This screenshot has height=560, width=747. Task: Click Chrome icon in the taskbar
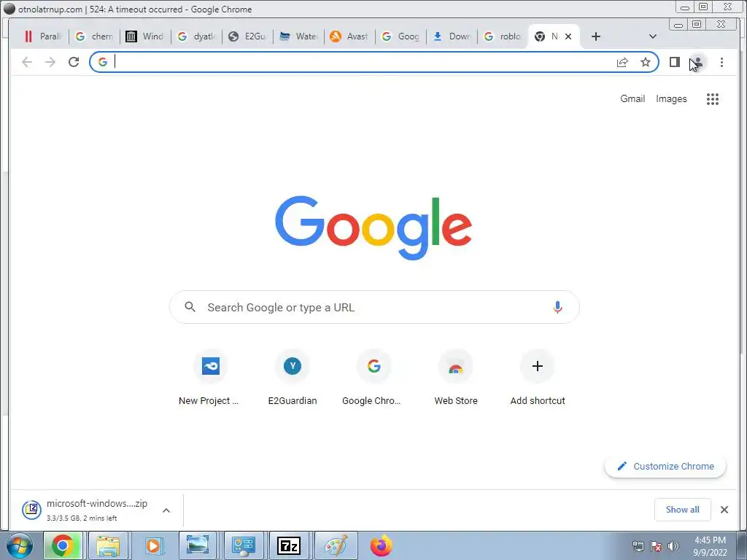63,545
